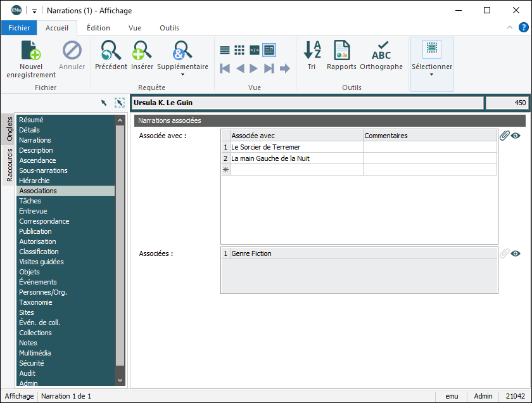Switch to the Raccourcis vertical tab
532x403 pixels.
9,165
